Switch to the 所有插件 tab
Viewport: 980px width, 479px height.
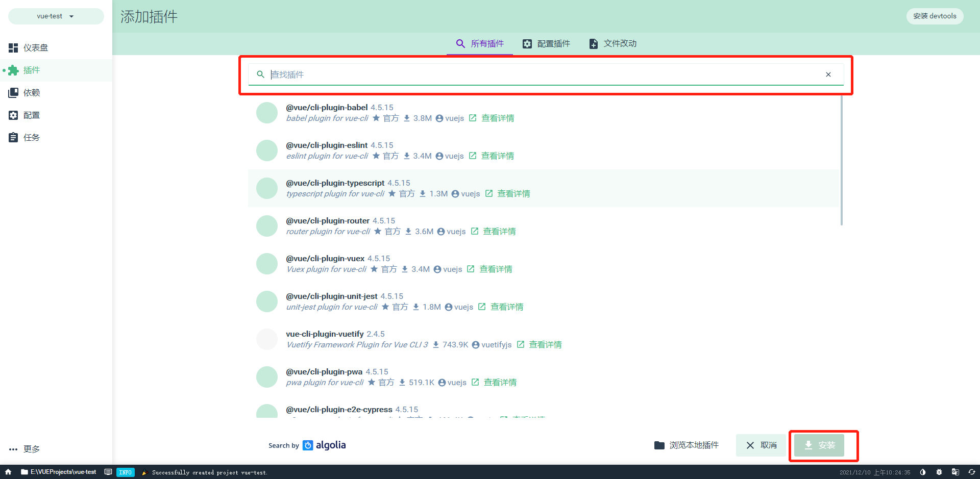tap(480, 44)
